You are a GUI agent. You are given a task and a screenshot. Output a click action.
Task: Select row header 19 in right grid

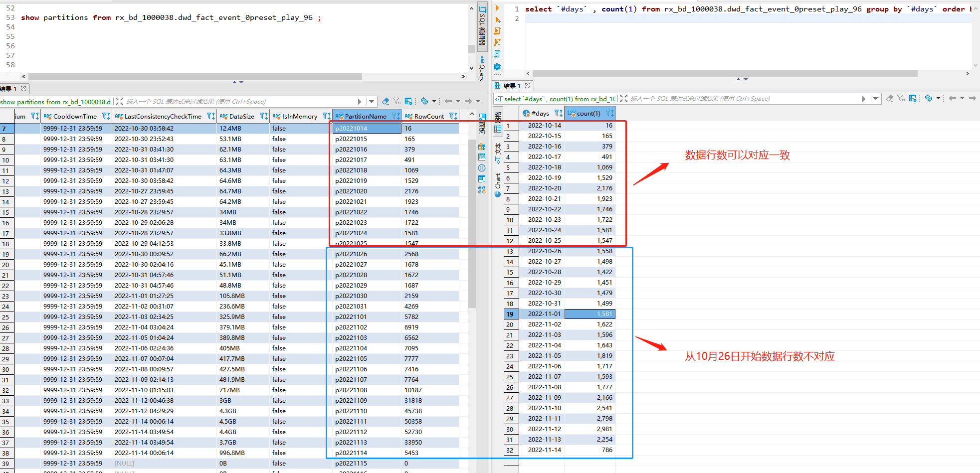511,314
